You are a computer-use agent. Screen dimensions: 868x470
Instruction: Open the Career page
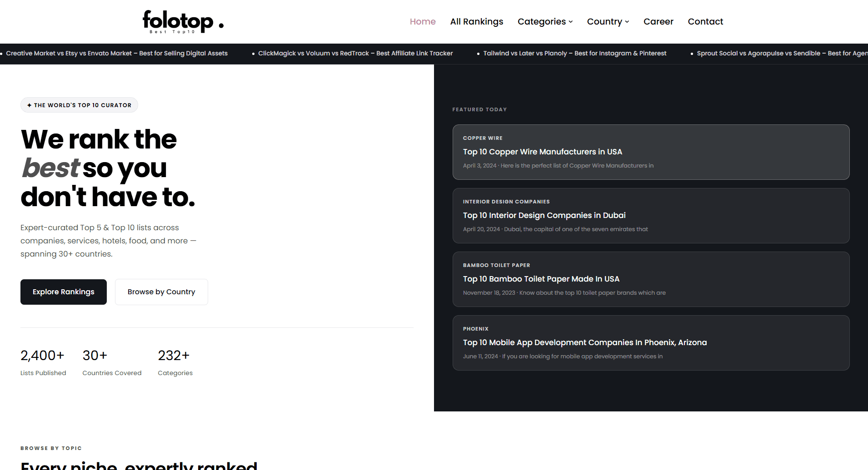[x=658, y=21]
